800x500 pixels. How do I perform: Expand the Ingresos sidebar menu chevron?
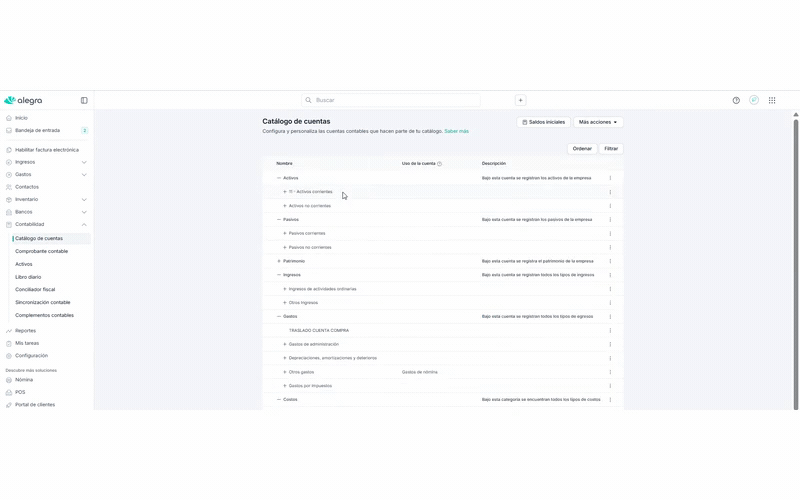coord(84,162)
